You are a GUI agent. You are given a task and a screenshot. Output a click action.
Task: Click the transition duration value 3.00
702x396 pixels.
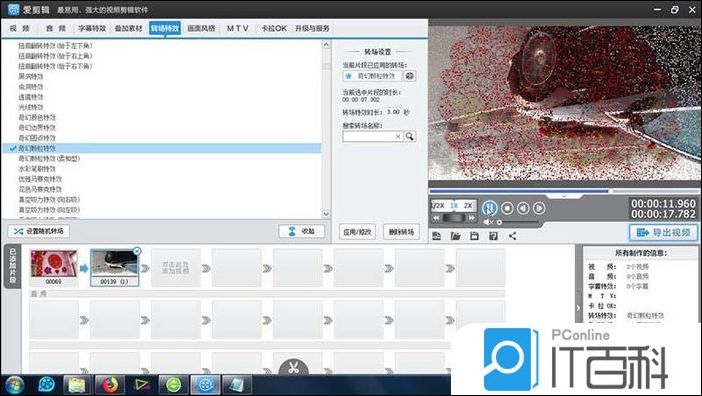[x=394, y=112]
